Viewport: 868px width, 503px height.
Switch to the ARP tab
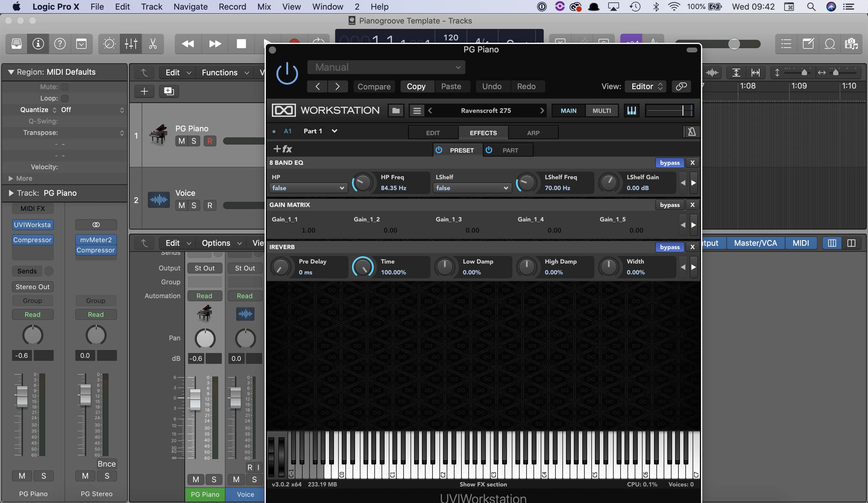point(533,133)
